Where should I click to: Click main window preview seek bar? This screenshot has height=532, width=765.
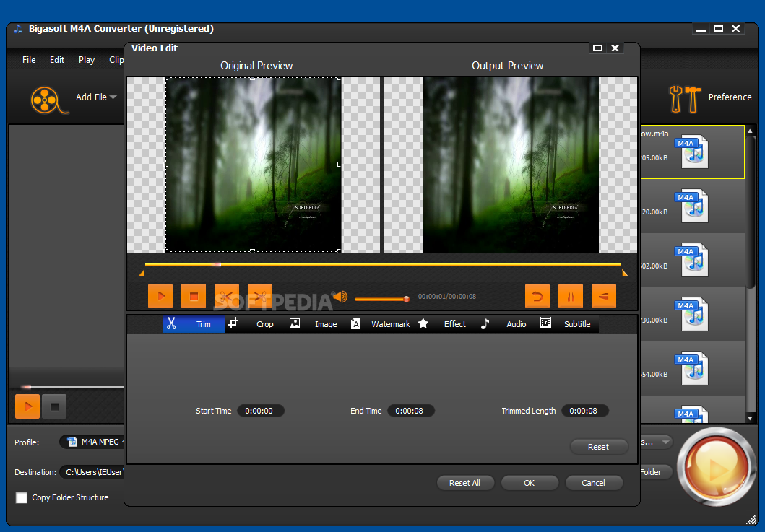(x=72, y=387)
